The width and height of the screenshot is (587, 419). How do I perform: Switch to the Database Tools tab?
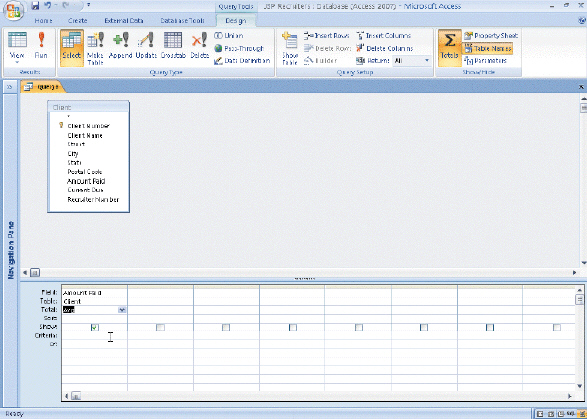(x=182, y=21)
